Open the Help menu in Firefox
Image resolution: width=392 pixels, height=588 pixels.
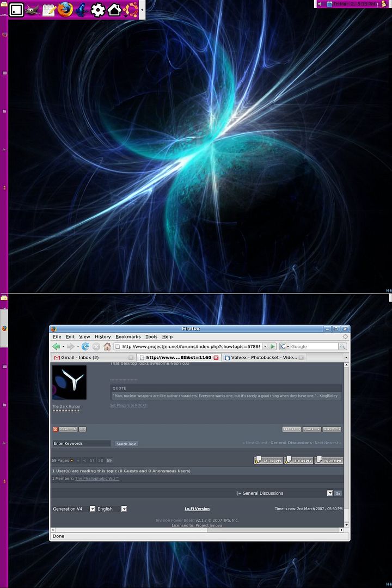(167, 337)
